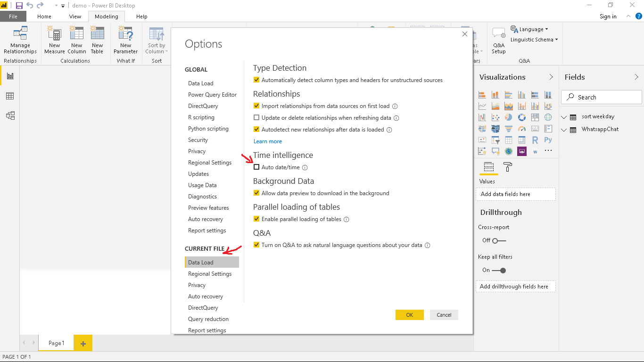Screen dimensions: 644x362
Task: Click Sign in at top right
Action: pos(608,16)
